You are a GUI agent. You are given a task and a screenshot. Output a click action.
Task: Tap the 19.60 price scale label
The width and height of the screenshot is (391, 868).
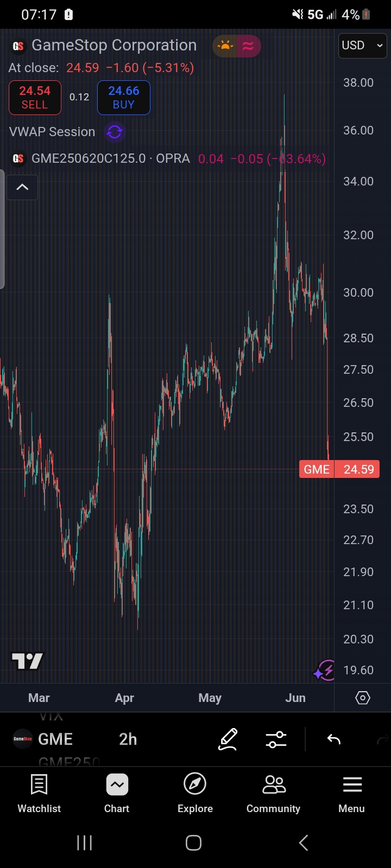(x=358, y=670)
